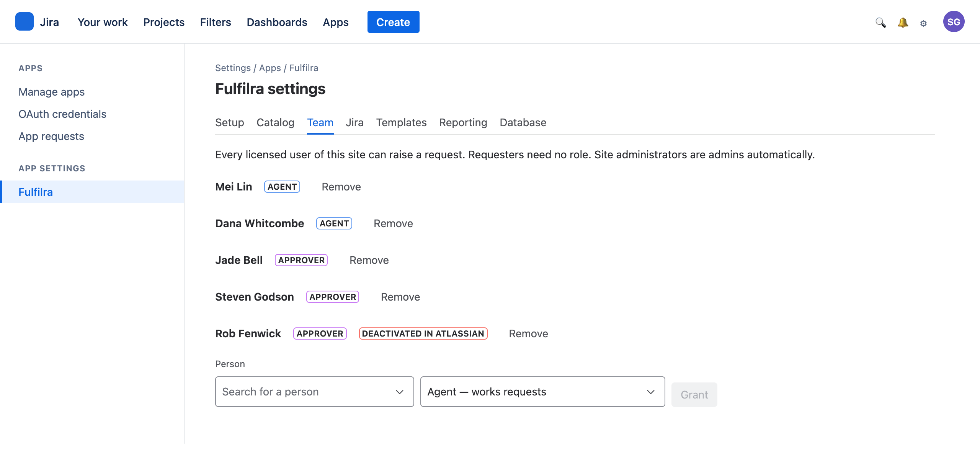Go to Settings in the breadcrumb

(x=233, y=68)
